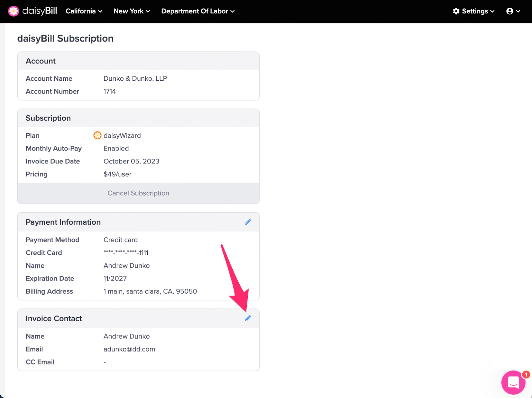Open the Settings gear icon
This screenshot has width=532, height=398.
[456, 11]
